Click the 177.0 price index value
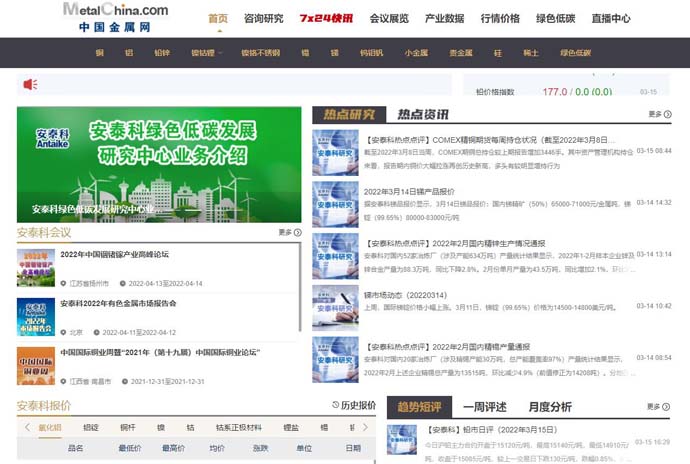 click(x=554, y=92)
